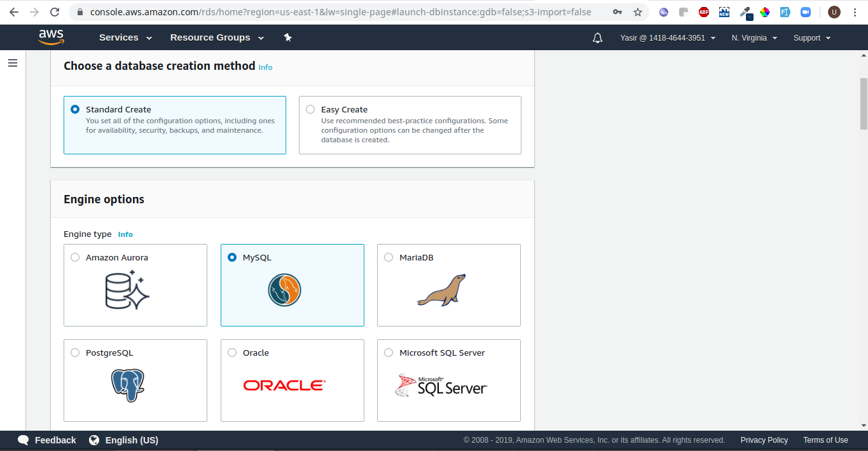Choose MariaDB engine radio
868x451 pixels.
click(x=389, y=257)
